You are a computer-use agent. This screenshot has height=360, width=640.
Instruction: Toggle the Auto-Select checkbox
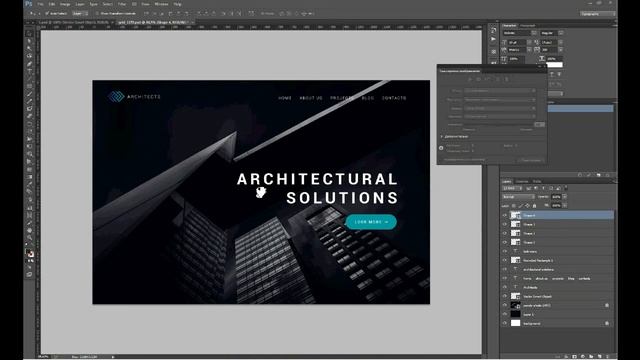(x=47, y=13)
